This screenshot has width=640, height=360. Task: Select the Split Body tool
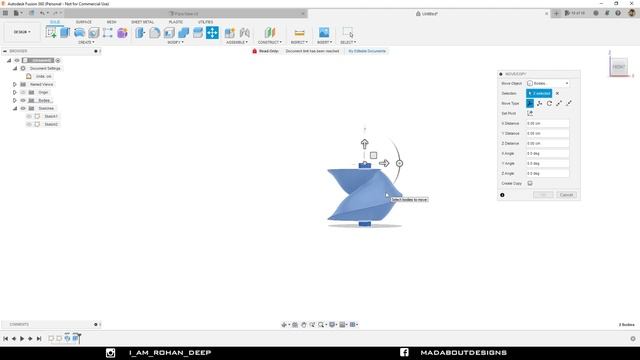198,33
